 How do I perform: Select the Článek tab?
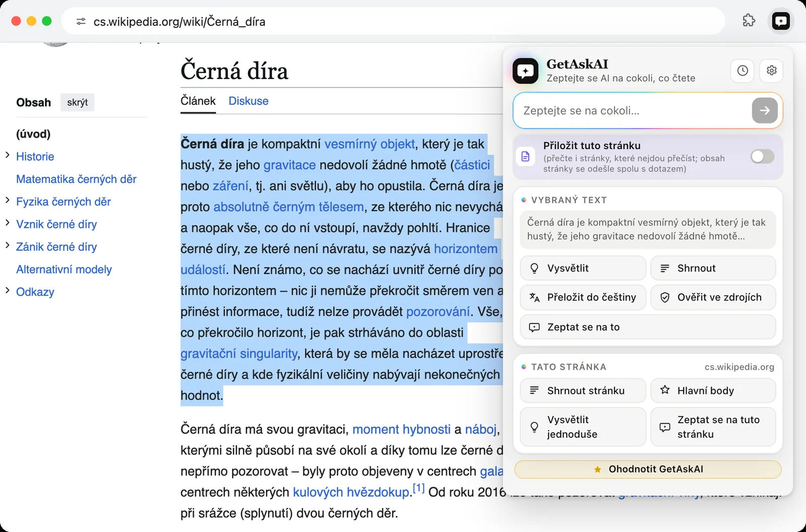tap(198, 101)
